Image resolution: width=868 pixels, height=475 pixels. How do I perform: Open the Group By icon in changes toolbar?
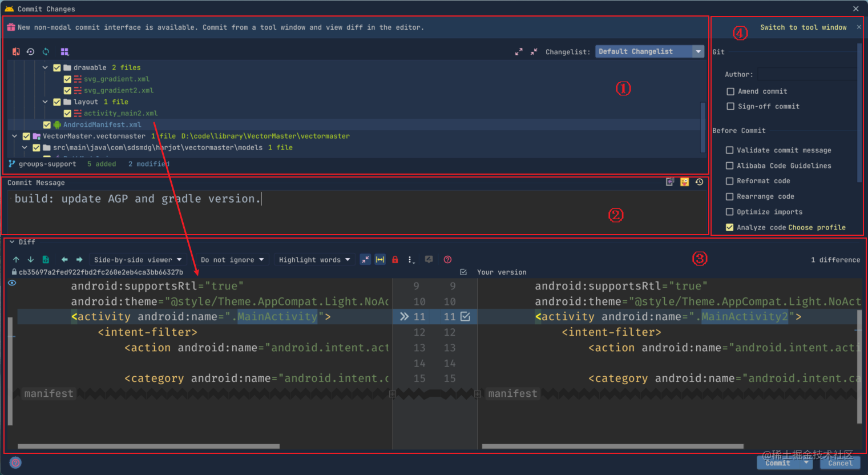tap(65, 51)
